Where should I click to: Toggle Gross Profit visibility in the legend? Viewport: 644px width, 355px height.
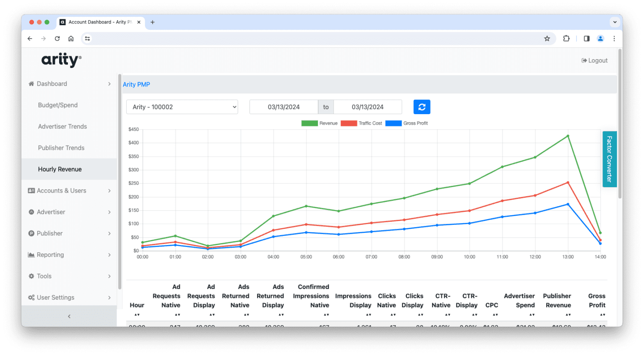(407, 123)
